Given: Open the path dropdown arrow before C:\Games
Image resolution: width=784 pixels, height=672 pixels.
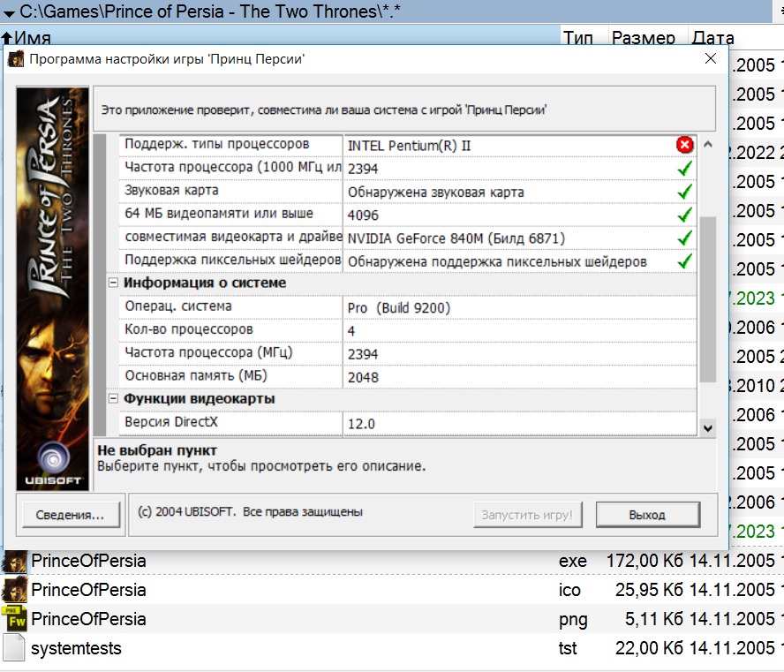Looking at the screenshot, I should (x=9, y=13).
